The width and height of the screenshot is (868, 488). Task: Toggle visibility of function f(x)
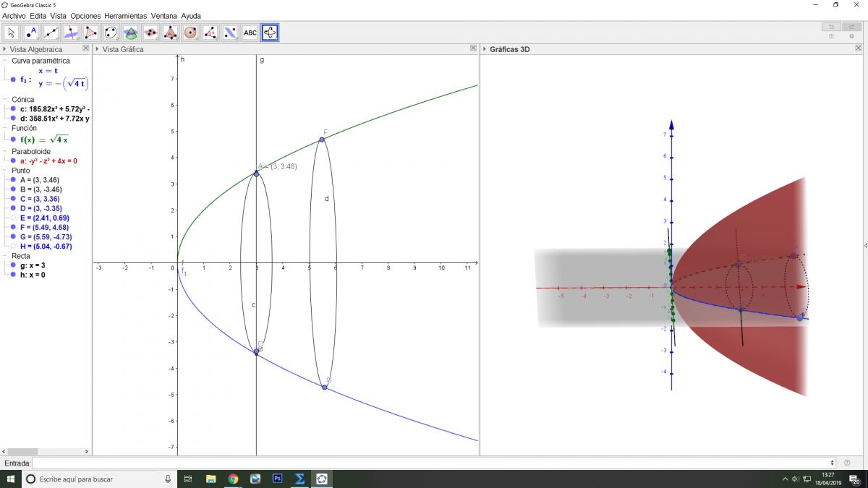click(13, 140)
